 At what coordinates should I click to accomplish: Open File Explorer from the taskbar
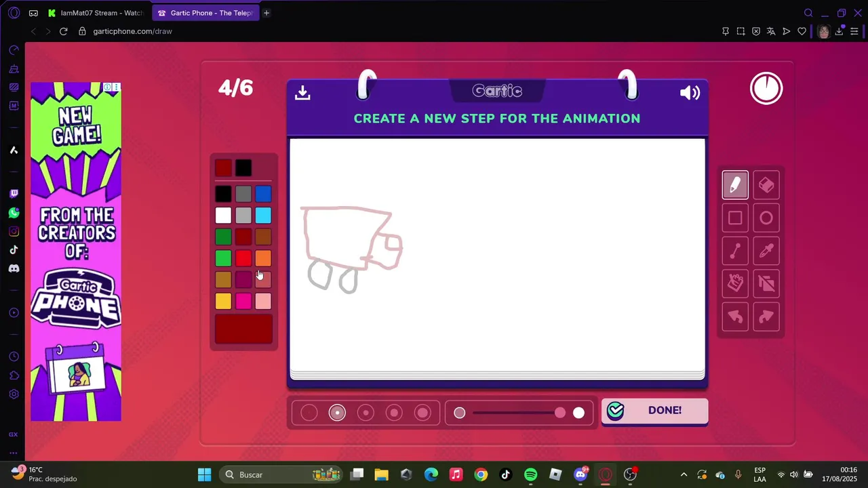pos(381,474)
